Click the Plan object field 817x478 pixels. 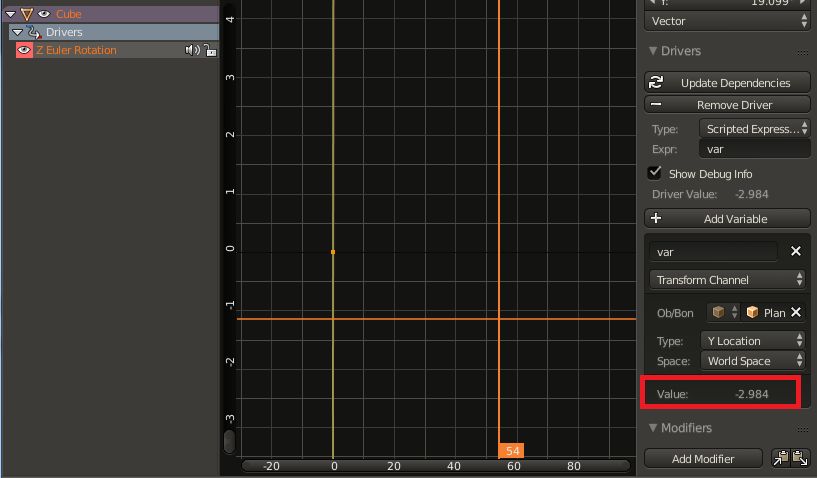(x=765, y=313)
